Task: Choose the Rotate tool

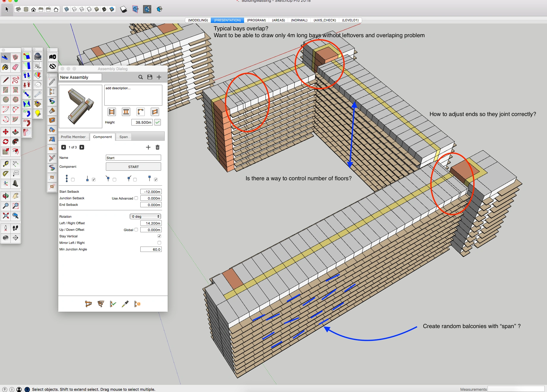Action: (5, 142)
